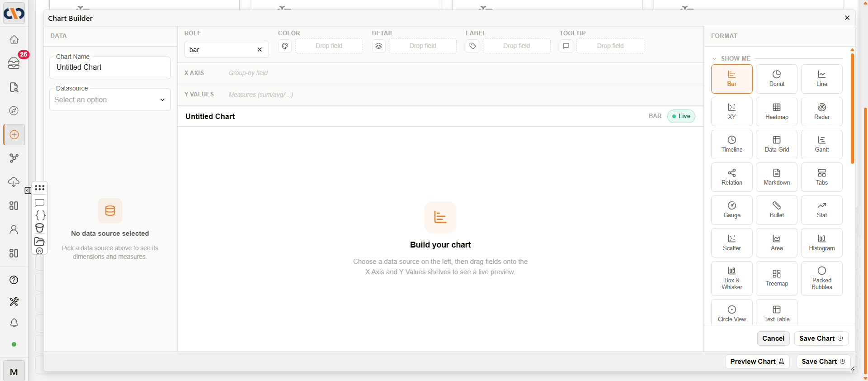Click the Detail drop field
868x381 pixels.
pyautogui.click(x=423, y=46)
